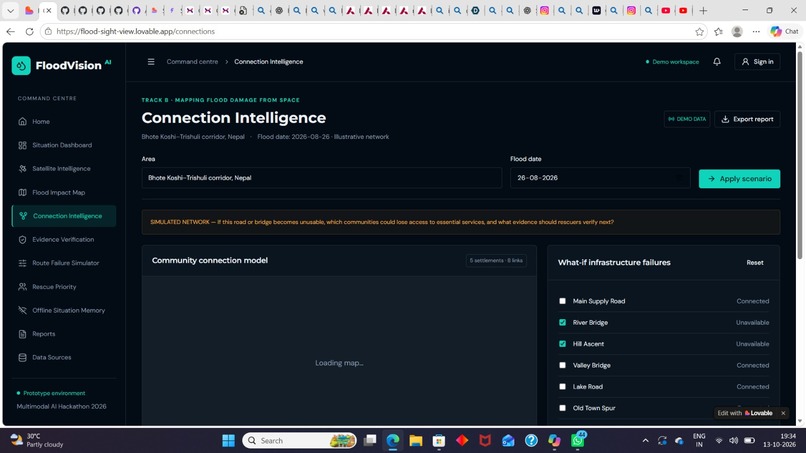Toggle sidebar with hamburger menu icon
The width and height of the screenshot is (806, 453).
pos(151,62)
